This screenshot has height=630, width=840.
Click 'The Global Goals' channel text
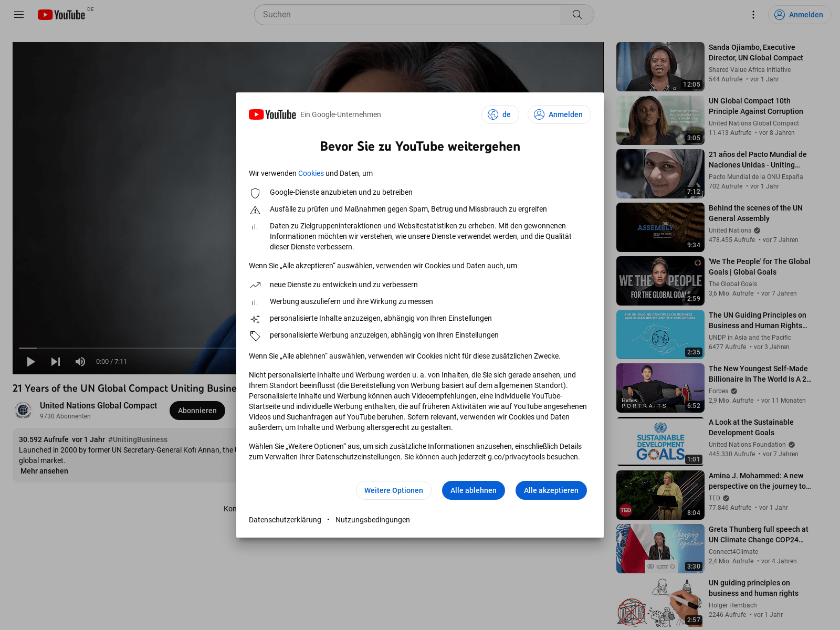pyautogui.click(x=733, y=284)
